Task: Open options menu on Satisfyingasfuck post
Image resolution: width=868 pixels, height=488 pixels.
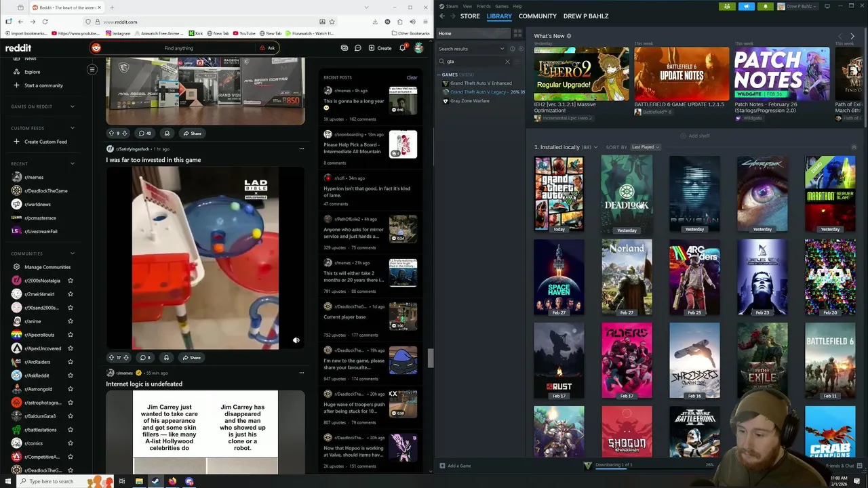Action: click(x=302, y=148)
